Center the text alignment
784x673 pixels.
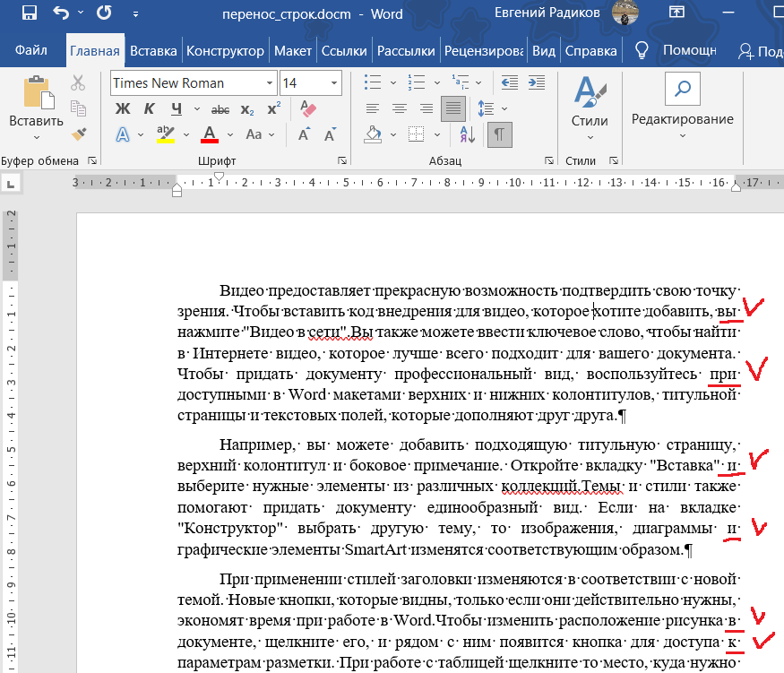[399, 108]
